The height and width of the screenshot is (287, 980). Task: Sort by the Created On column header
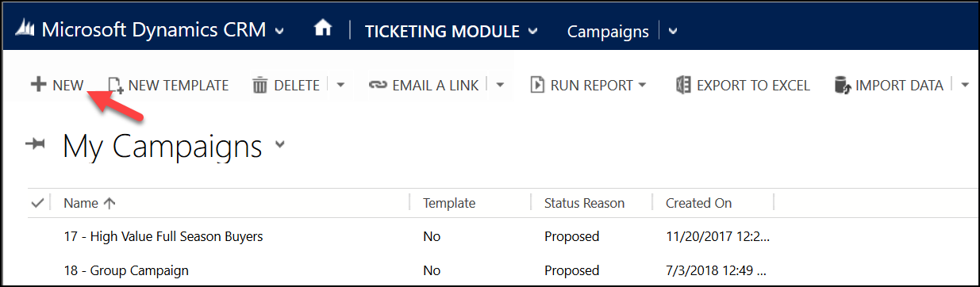click(699, 203)
